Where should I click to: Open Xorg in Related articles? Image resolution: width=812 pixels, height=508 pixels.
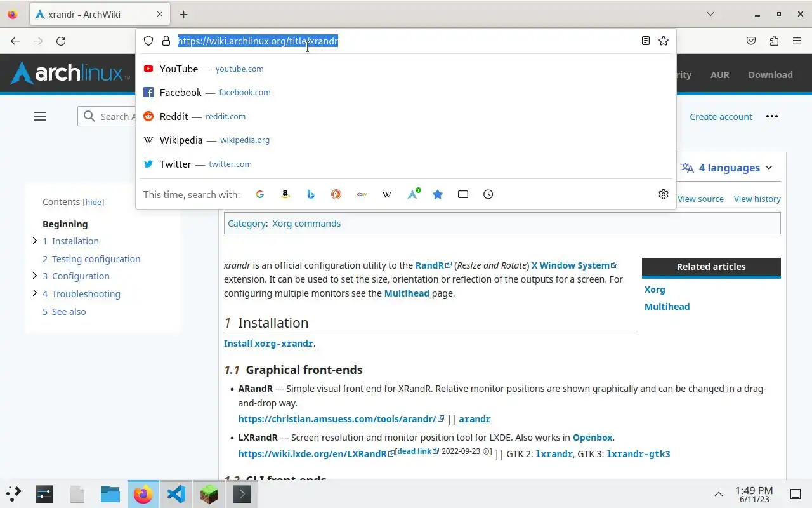click(x=655, y=290)
